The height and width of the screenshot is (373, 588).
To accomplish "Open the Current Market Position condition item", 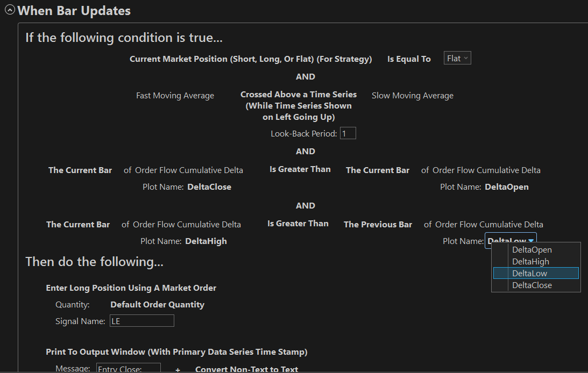I will point(251,59).
